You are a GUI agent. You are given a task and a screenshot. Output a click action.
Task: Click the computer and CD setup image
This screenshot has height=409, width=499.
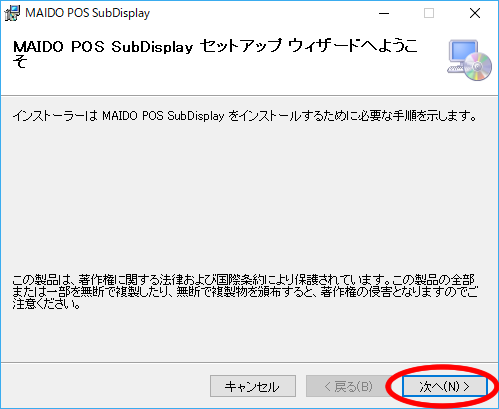[470, 60]
